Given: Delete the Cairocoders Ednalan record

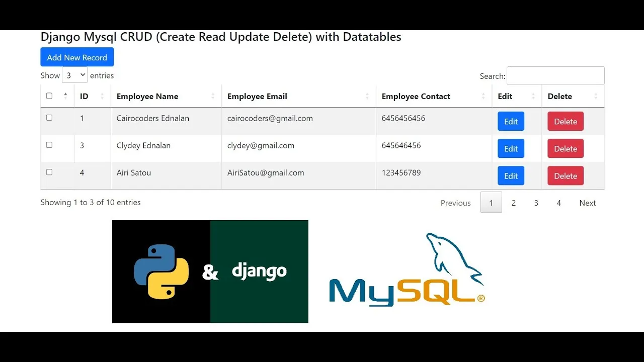Looking at the screenshot, I should pos(566,121).
